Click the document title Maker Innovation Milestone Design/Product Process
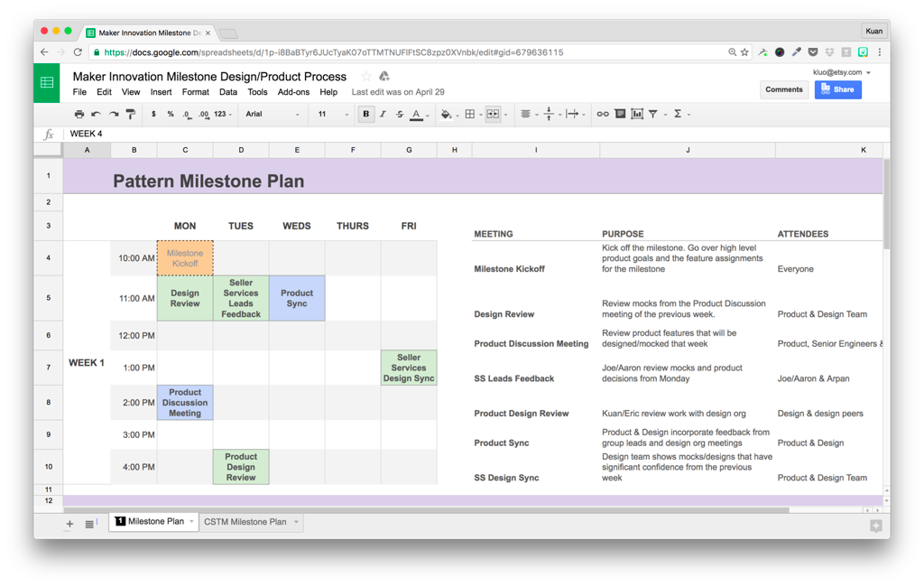Image resolution: width=924 pixels, height=587 pixels. [209, 77]
